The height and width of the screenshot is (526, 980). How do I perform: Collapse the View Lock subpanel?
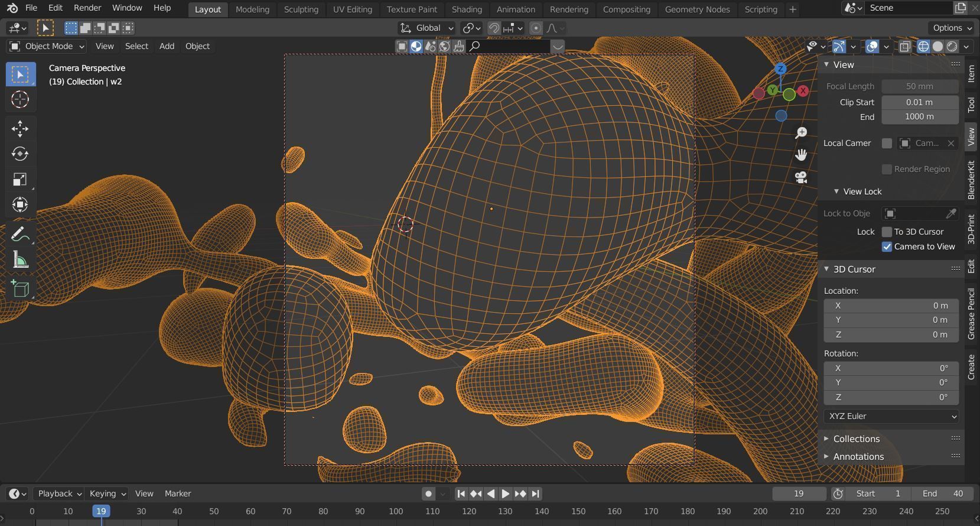836,191
